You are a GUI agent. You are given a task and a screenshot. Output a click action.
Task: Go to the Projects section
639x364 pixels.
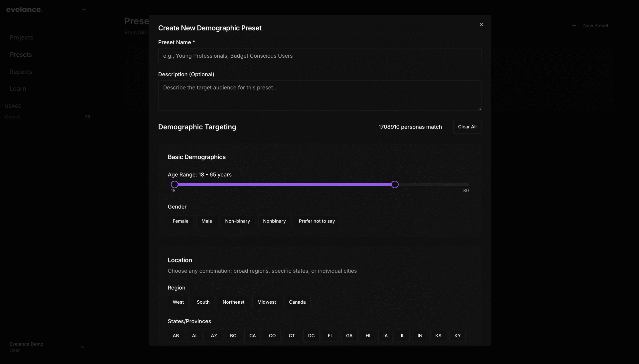tap(21, 37)
